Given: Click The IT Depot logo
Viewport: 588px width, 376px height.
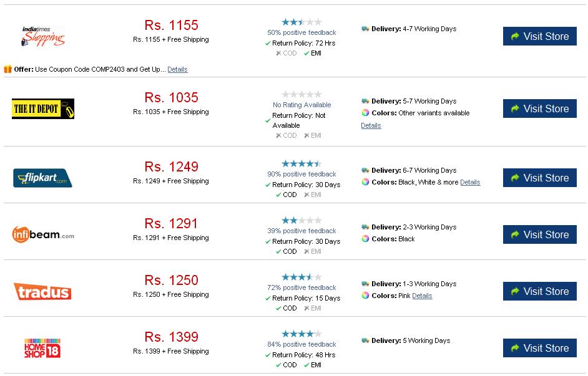Looking at the screenshot, I should point(42,108).
